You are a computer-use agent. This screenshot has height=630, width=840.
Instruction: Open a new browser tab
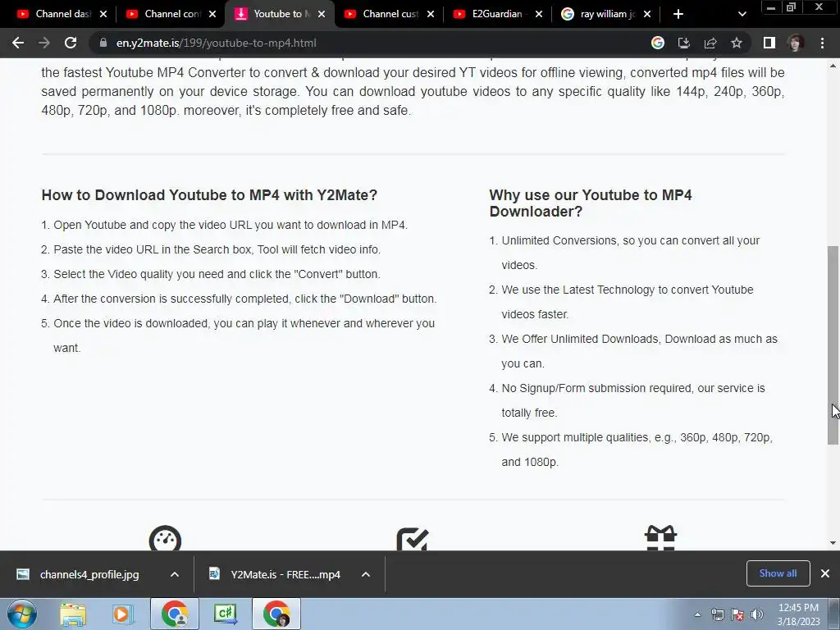678,14
